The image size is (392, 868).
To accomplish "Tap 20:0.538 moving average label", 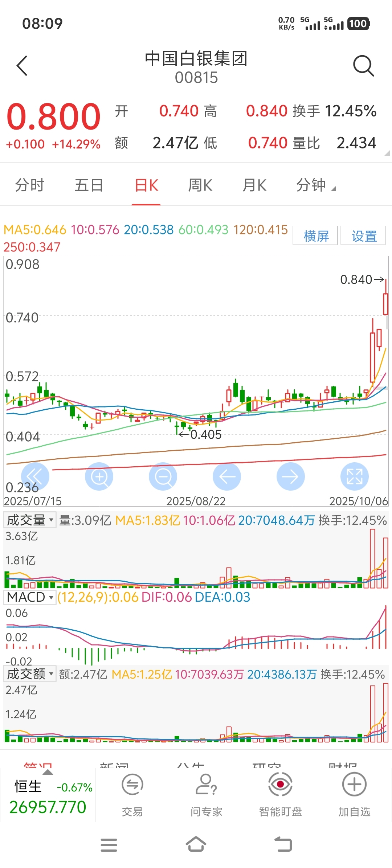I will [149, 230].
